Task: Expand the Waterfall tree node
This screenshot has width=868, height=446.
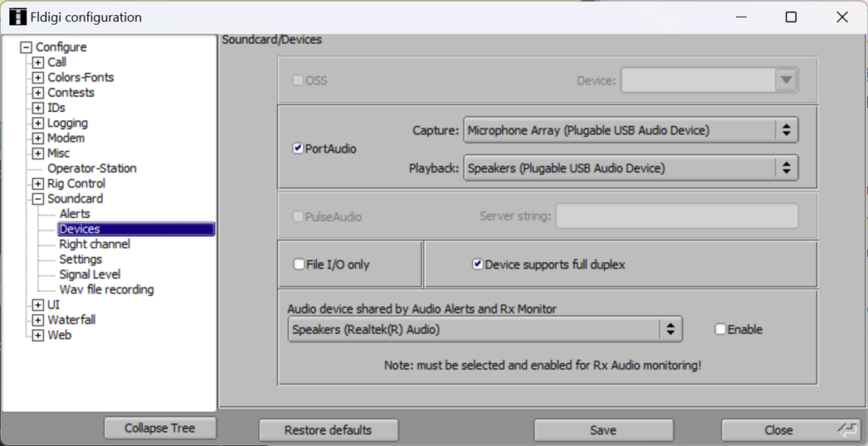Action: click(38, 321)
